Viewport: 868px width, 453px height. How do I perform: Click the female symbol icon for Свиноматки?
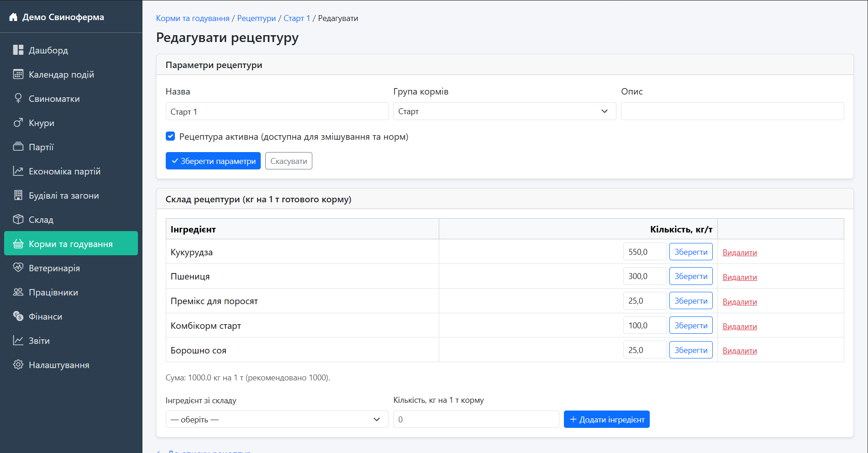point(18,99)
